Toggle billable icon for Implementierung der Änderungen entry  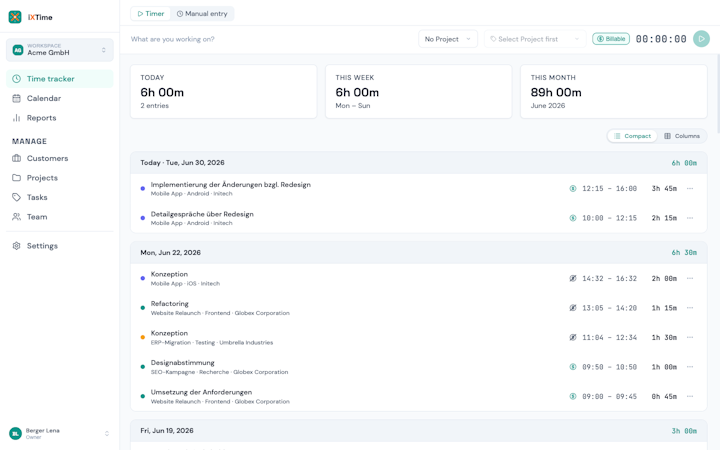point(573,189)
